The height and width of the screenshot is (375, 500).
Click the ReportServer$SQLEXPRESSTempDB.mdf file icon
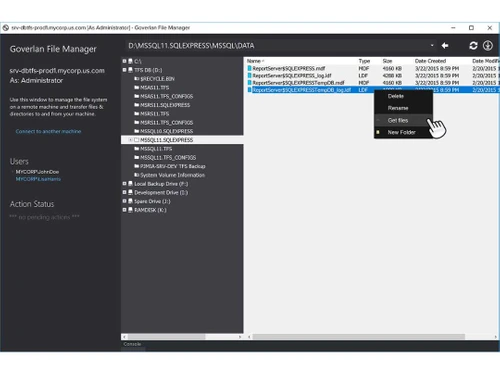(x=249, y=83)
